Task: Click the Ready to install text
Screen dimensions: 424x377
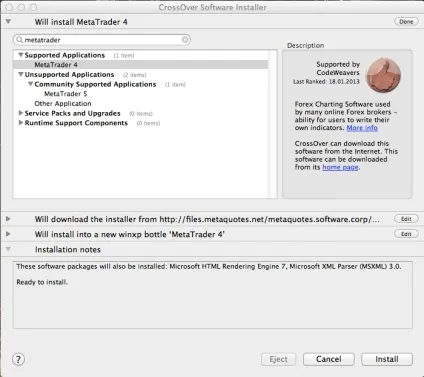Action: pos(42,282)
